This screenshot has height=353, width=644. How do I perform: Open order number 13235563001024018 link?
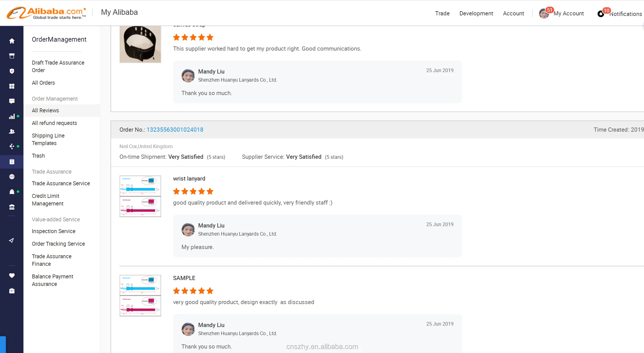click(175, 130)
